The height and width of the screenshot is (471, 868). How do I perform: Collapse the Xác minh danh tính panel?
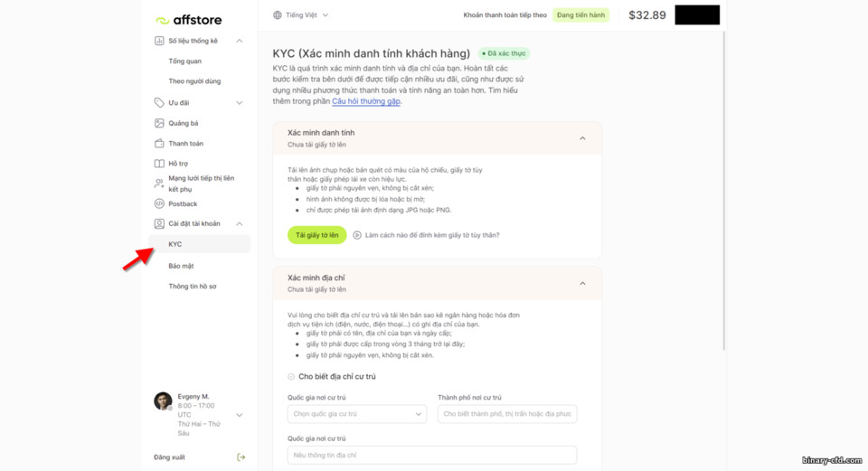(582, 138)
